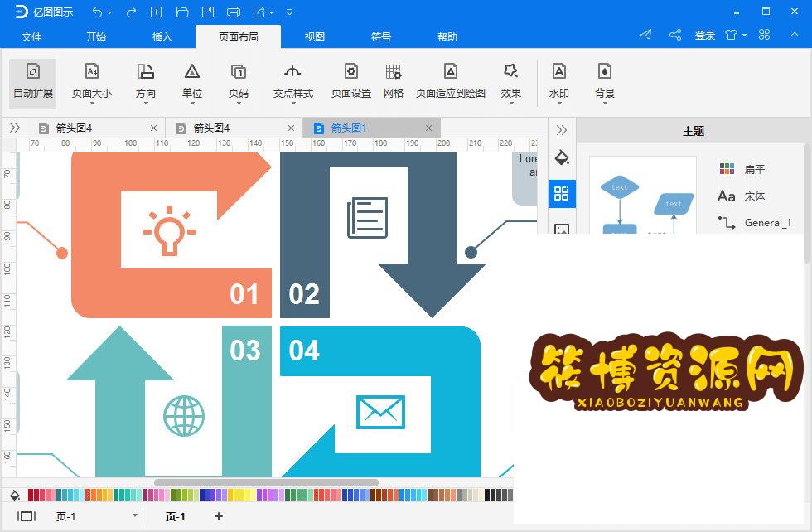Open 页-1 page selector dropdown
Image resolution: width=812 pixels, height=532 pixels.
pyautogui.click(x=96, y=516)
